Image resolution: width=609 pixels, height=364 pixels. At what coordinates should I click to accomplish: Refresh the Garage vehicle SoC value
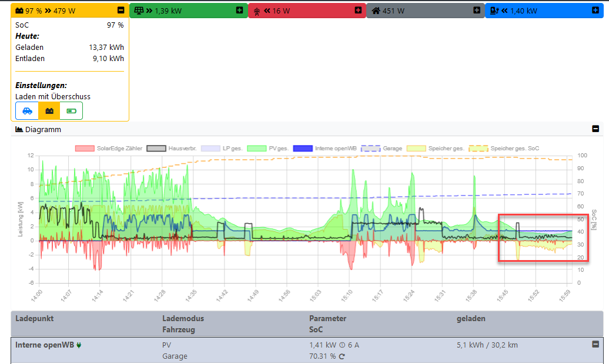pos(341,356)
